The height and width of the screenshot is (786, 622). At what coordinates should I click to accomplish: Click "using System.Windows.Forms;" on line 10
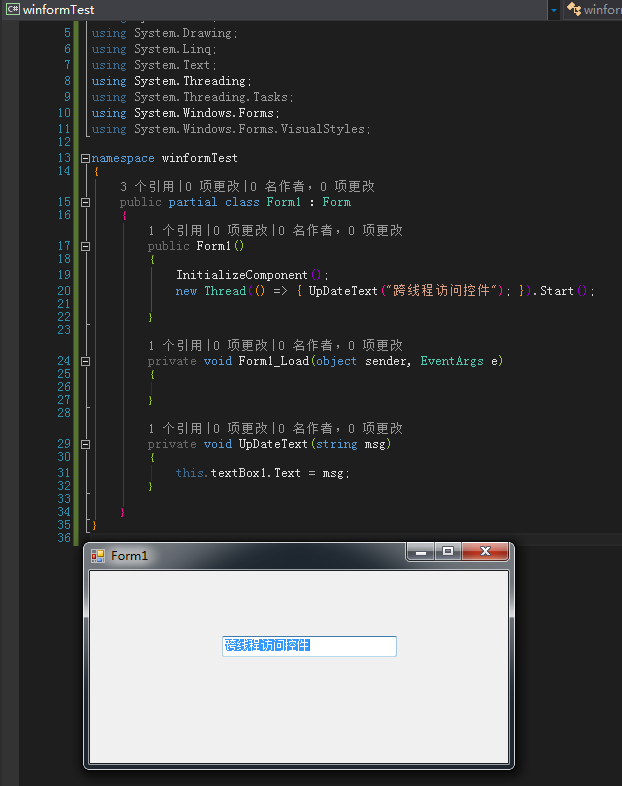[185, 113]
